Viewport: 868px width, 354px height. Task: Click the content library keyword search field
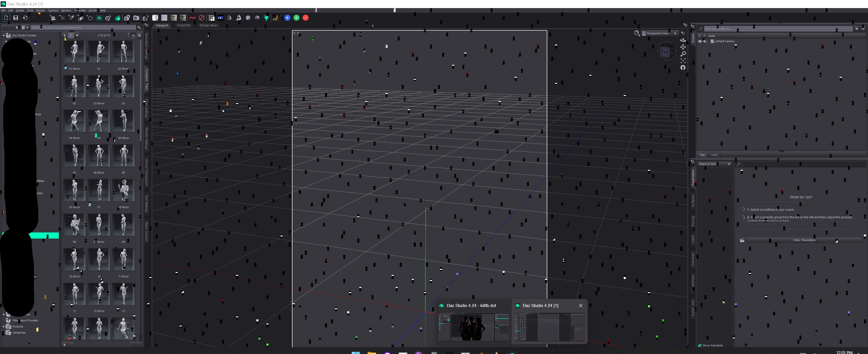[x=83, y=28]
